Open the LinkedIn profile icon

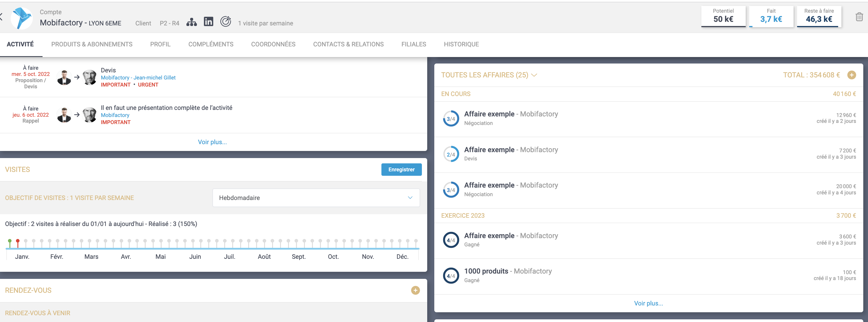(209, 22)
